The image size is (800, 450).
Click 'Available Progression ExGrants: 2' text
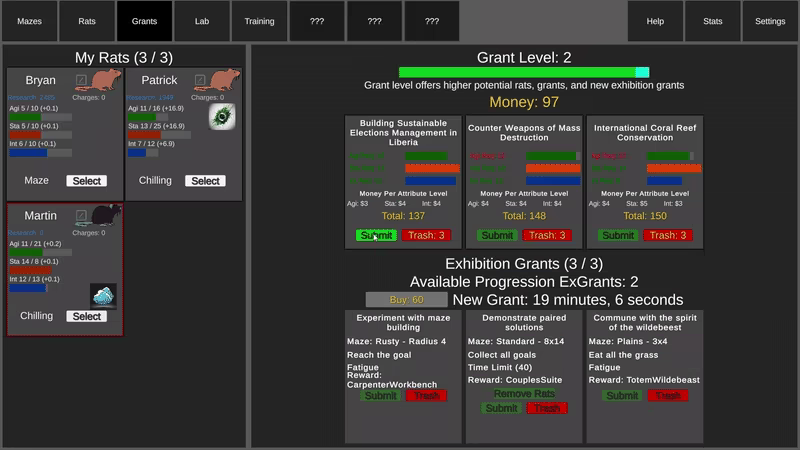point(524,282)
